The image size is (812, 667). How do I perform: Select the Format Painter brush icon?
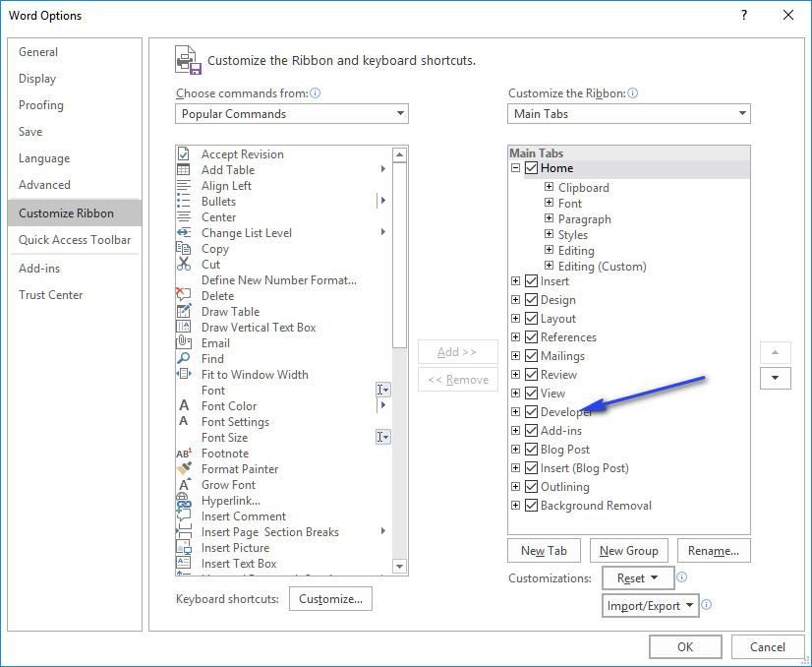[x=183, y=468]
